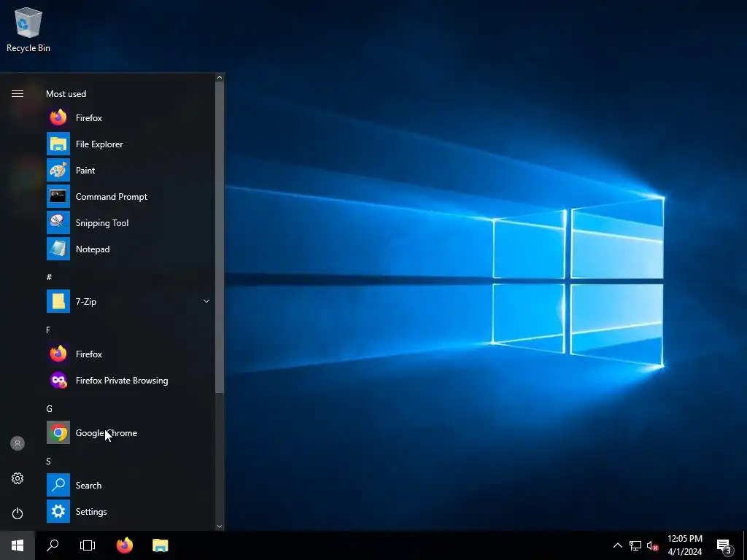Click the 7-Zip folder icon
Viewport: 747px width, 560px height.
(58, 301)
